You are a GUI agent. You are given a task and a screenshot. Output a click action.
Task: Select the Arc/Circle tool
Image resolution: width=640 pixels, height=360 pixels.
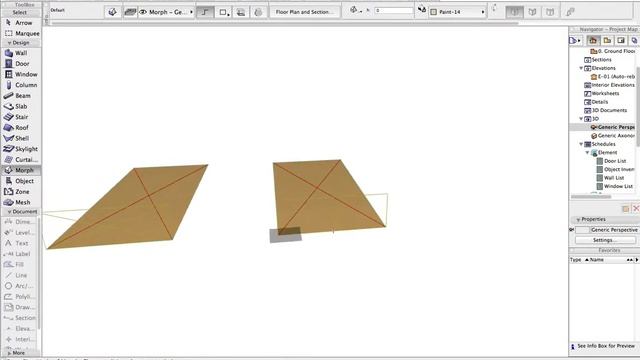click(19, 286)
